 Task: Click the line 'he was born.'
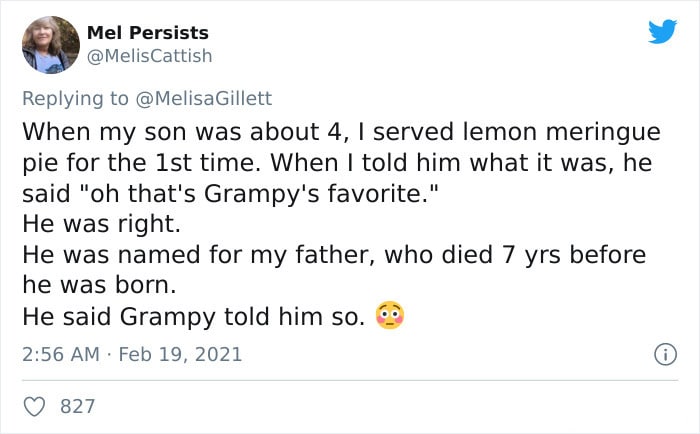pyautogui.click(x=100, y=285)
